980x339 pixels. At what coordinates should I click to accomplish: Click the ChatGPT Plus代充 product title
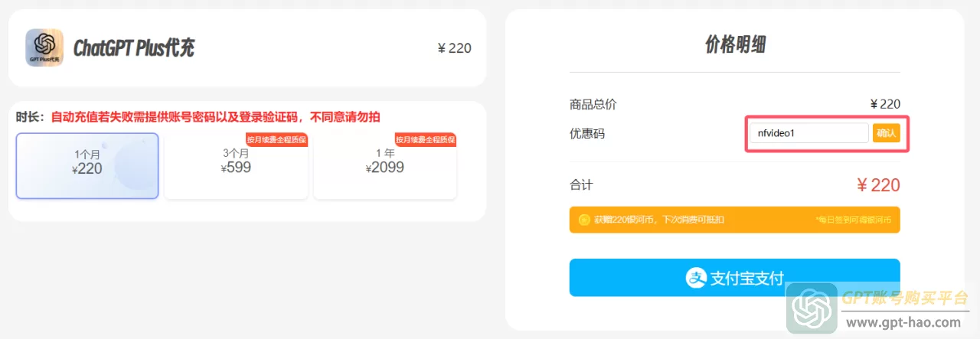134,48
